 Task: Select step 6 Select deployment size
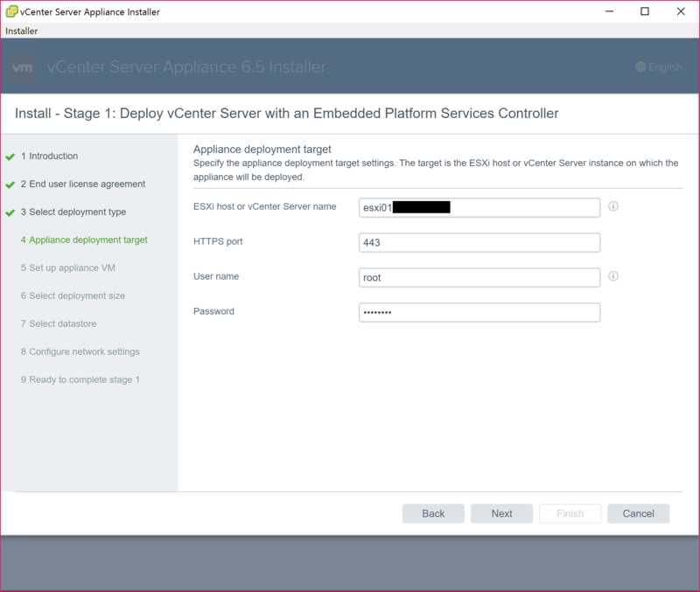[73, 296]
